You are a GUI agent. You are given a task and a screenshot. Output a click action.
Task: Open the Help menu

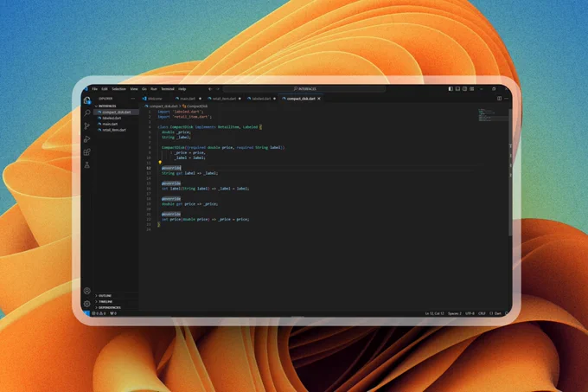tap(182, 89)
